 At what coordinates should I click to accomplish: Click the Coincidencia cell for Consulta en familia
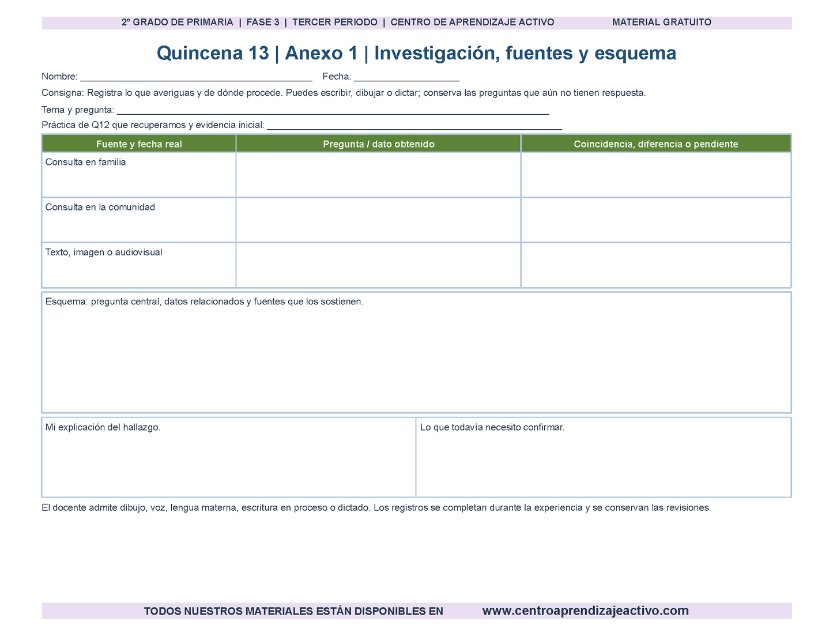(x=656, y=175)
